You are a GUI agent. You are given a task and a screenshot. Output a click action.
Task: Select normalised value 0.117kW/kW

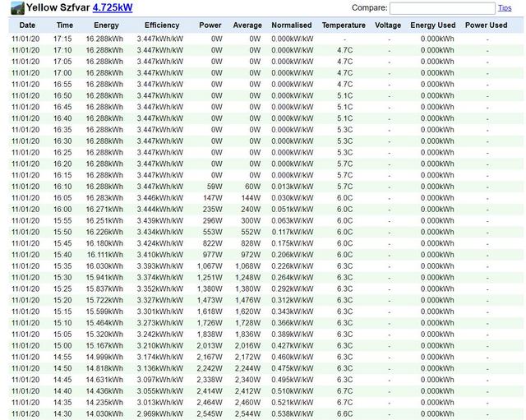coord(293,232)
